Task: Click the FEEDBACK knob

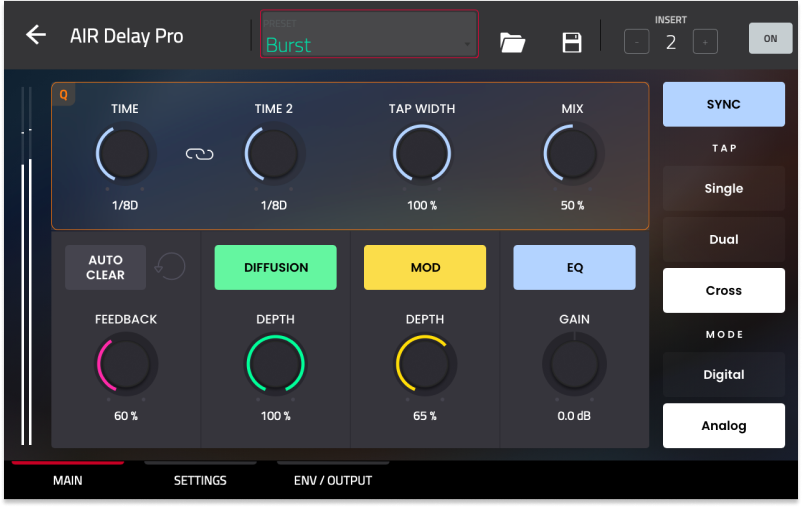Action: [x=126, y=364]
